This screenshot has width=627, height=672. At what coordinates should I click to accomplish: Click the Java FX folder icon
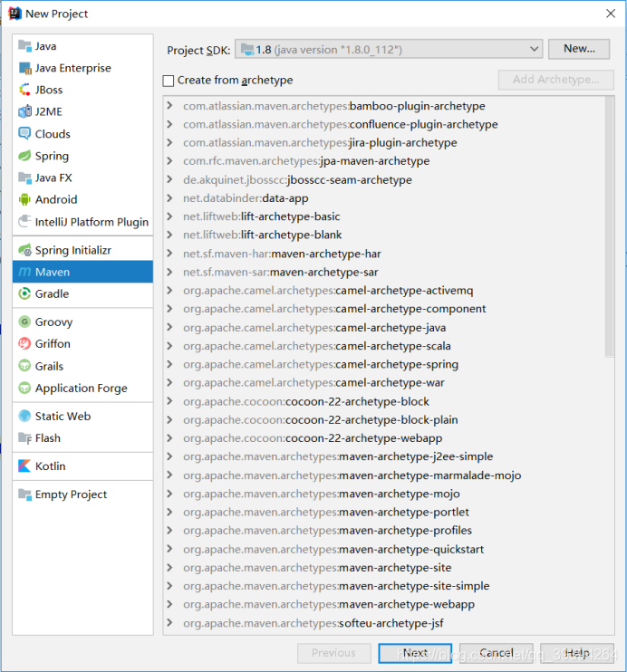point(24,178)
